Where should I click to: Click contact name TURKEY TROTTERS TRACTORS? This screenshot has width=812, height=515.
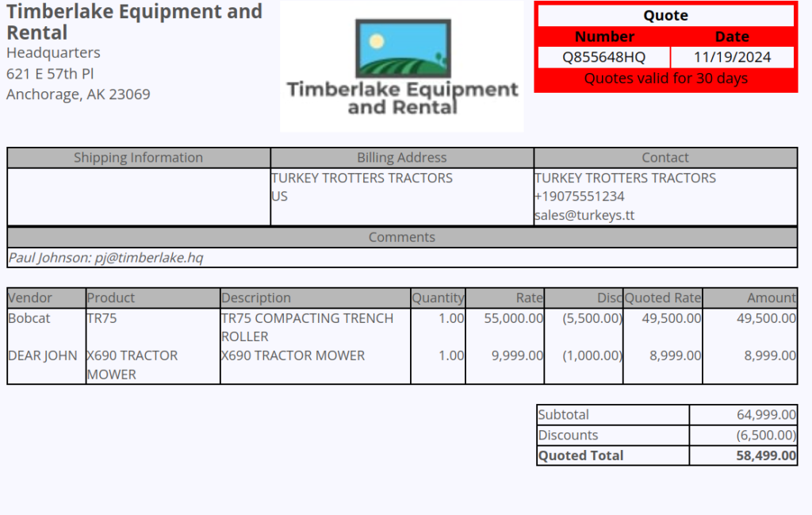pos(625,178)
